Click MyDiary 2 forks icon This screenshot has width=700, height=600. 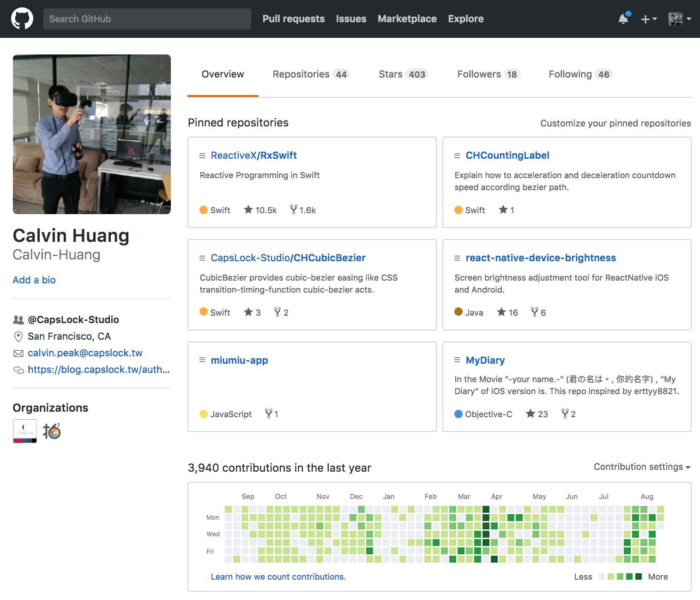[x=565, y=414]
